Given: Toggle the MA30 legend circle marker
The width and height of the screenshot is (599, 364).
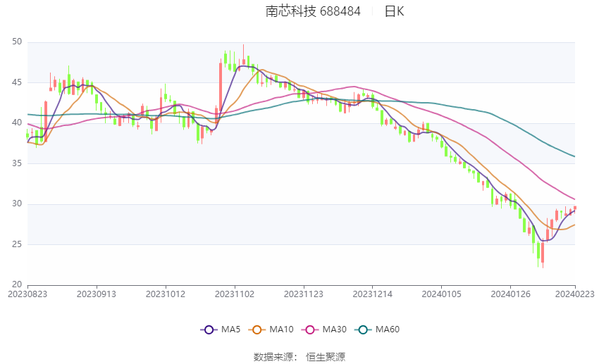Looking at the screenshot, I should pyautogui.click(x=310, y=330).
